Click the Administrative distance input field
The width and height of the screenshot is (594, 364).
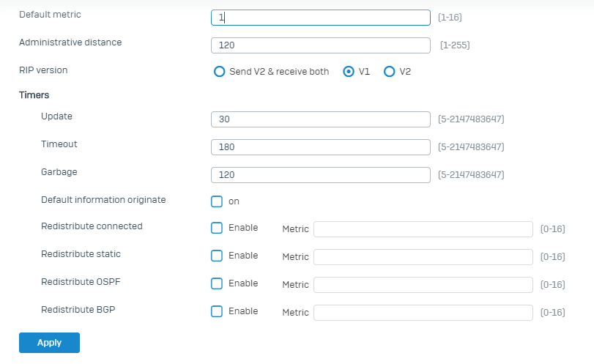[320, 45]
